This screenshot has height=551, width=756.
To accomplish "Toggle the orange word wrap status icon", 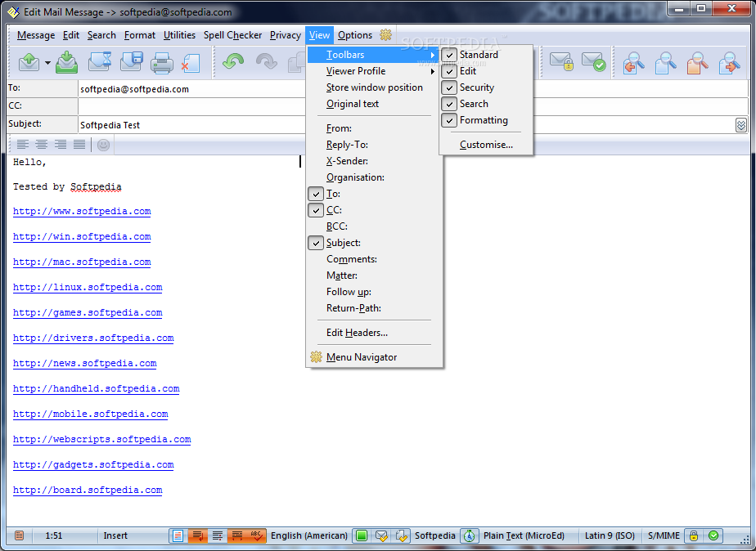I will click(x=198, y=535).
